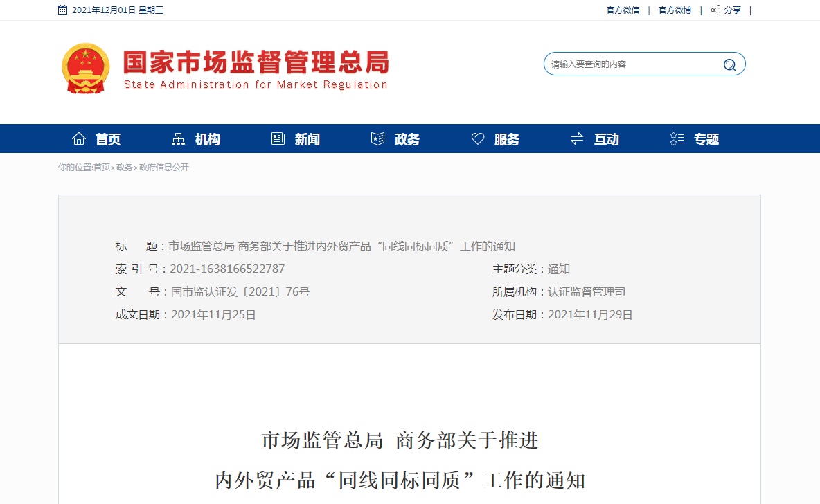The width and height of the screenshot is (820, 504).
Task: Click the national emblem logo
Action: [x=86, y=68]
